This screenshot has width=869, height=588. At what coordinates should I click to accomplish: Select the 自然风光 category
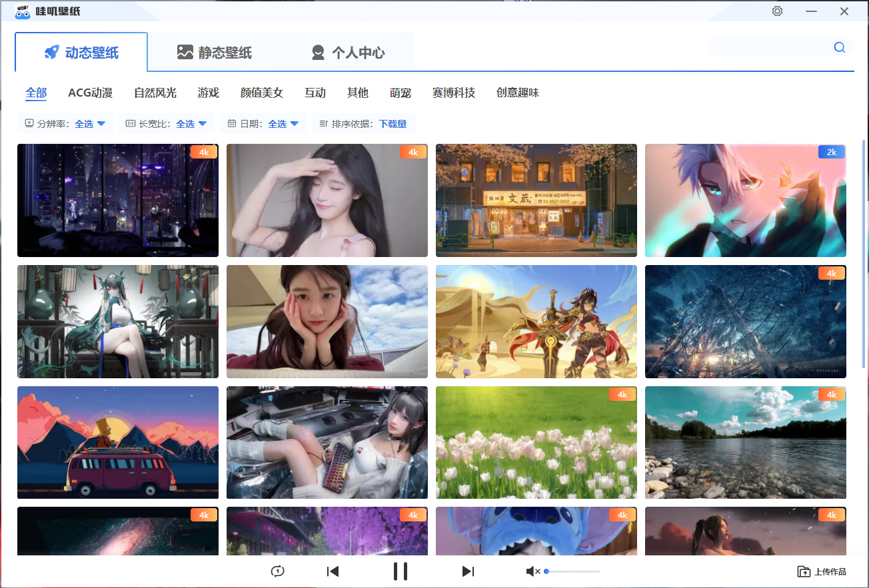tap(155, 93)
